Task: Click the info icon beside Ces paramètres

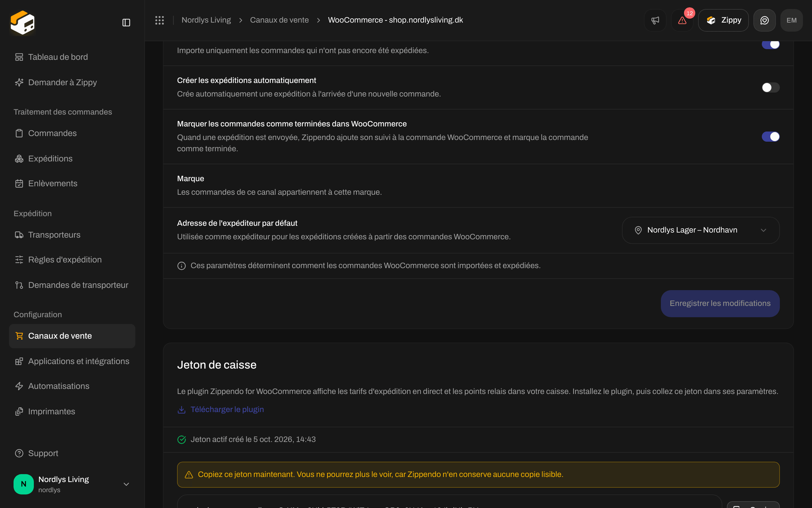Action: click(x=182, y=266)
